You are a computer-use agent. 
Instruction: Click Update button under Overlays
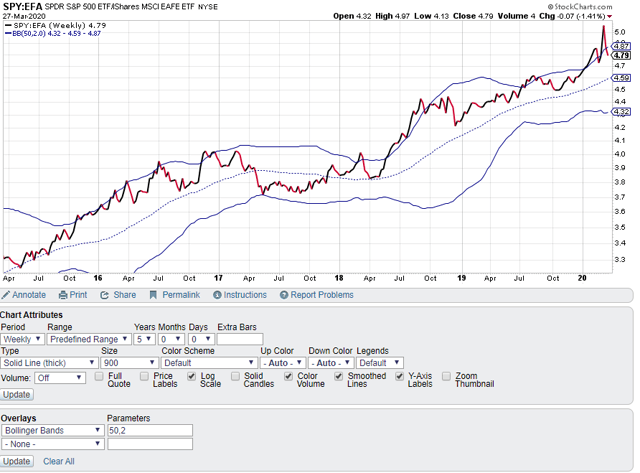[x=17, y=461]
